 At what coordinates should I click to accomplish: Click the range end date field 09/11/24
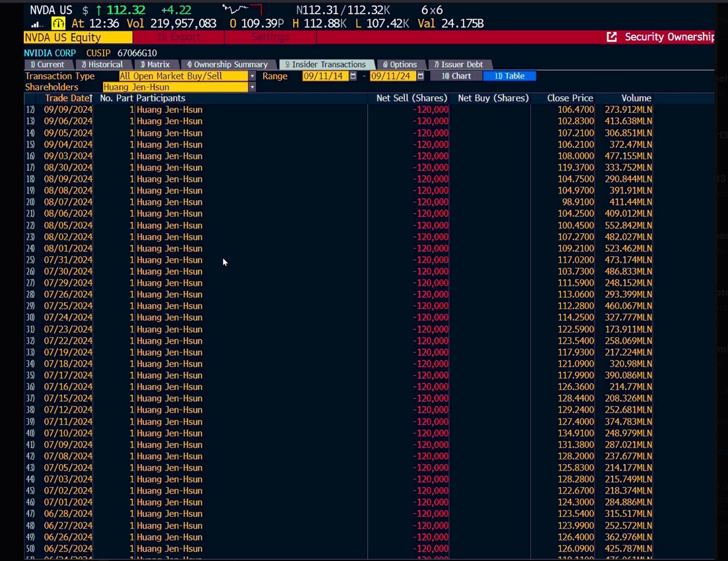[393, 76]
